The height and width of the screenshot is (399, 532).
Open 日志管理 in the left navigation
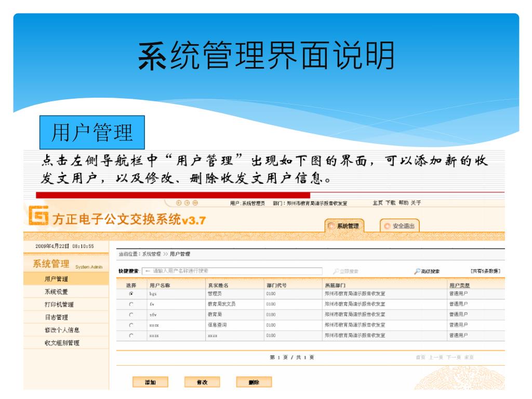pos(56,317)
